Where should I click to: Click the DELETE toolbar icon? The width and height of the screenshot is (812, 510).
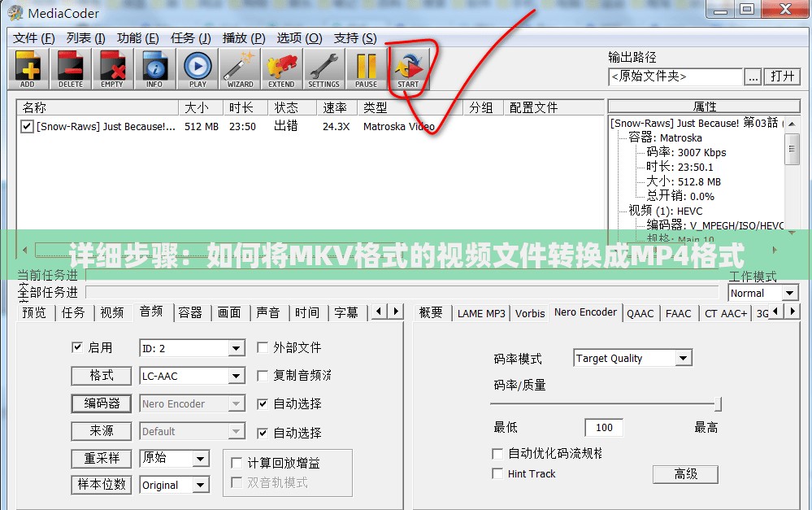tap(71, 69)
